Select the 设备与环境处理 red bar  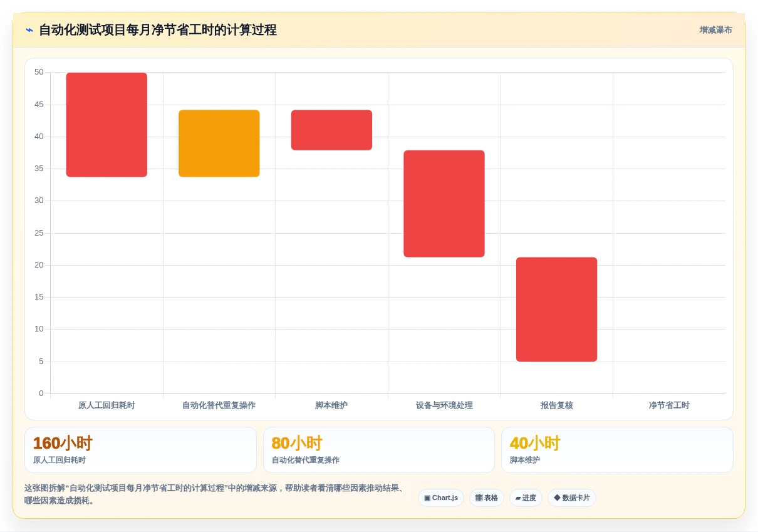tap(444, 204)
